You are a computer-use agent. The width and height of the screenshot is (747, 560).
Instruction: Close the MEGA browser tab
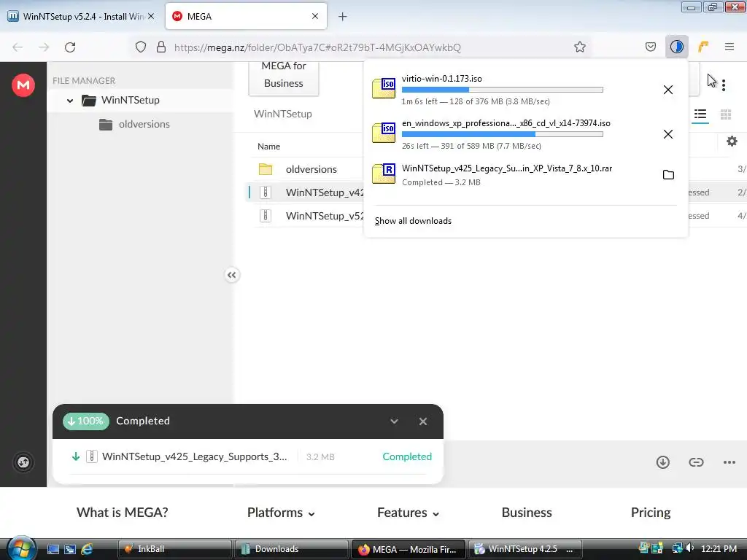click(315, 16)
